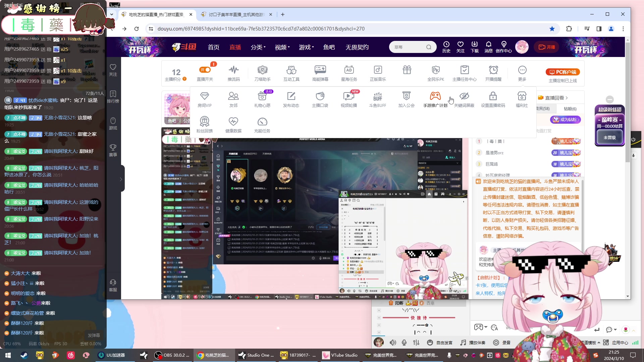Open 礼物心愿 gift wishes

262,100
